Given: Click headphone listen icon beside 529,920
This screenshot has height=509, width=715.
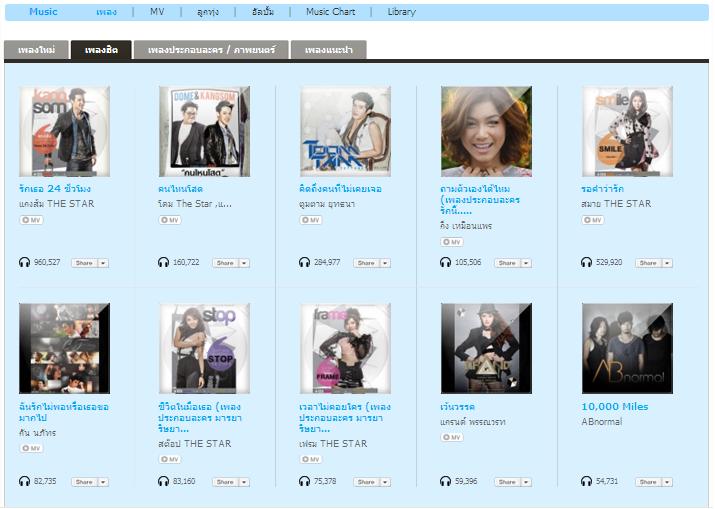Looking at the screenshot, I should click(586, 262).
